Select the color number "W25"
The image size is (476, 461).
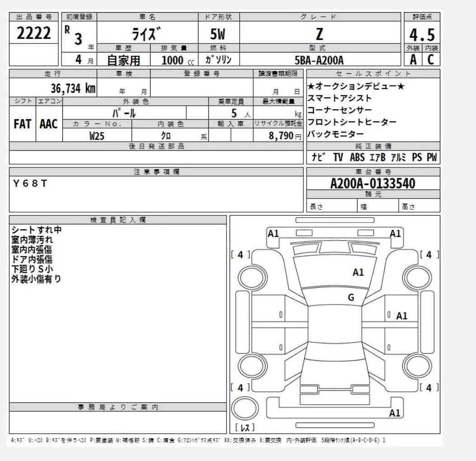point(97,136)
